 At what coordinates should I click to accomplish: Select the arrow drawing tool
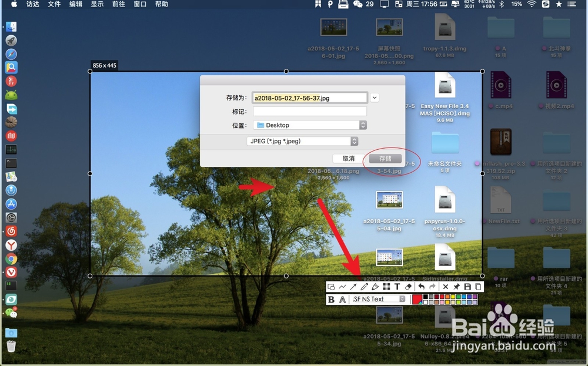coord(353,287)
